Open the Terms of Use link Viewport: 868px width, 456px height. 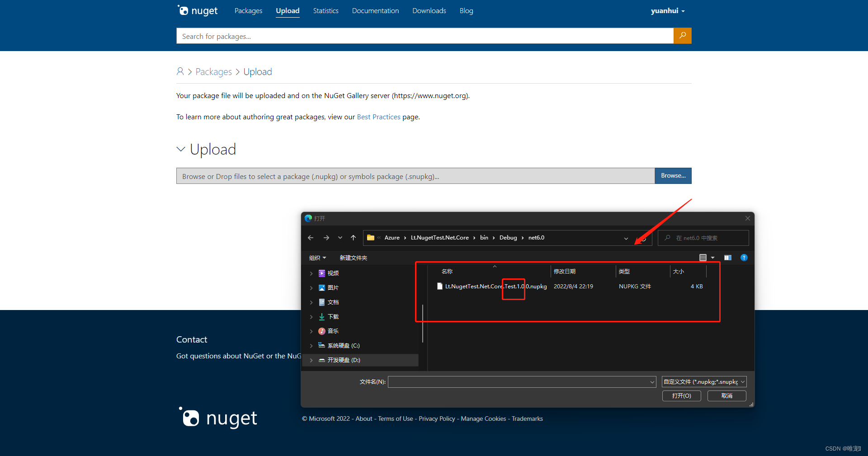pyautogui.click(x=396, y=418)
